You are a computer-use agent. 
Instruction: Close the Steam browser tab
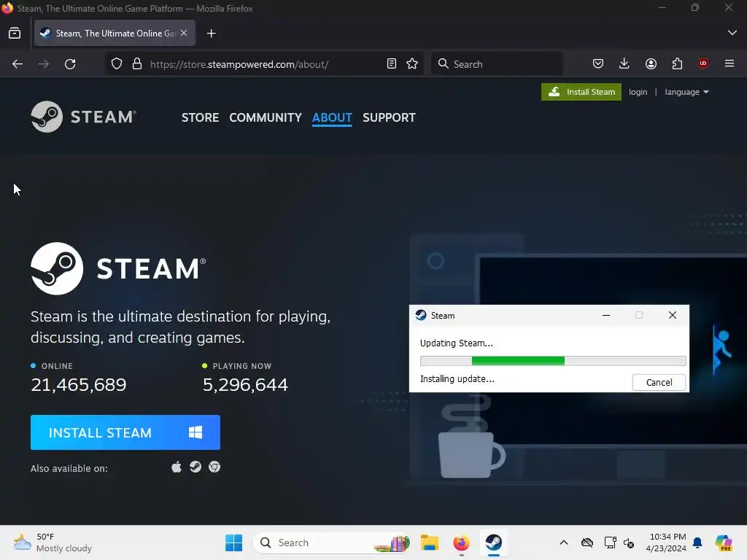pyautogui.click(x=184, y=34)
